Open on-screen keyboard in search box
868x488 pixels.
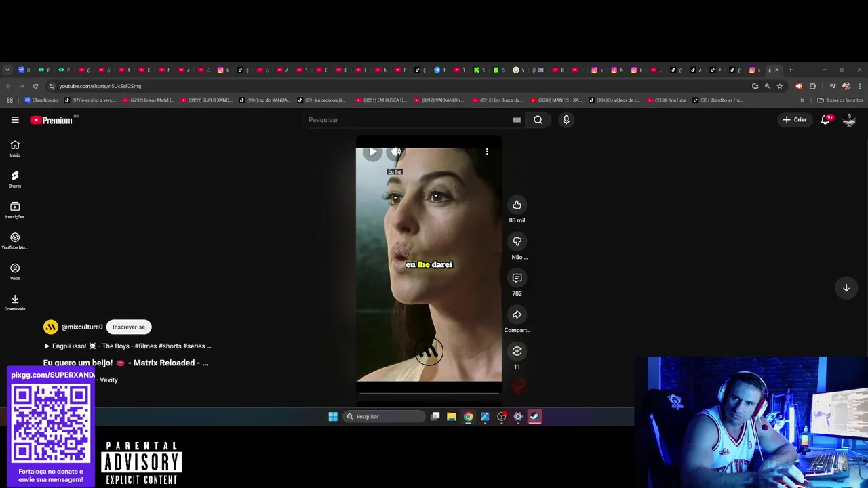point(517,120)
